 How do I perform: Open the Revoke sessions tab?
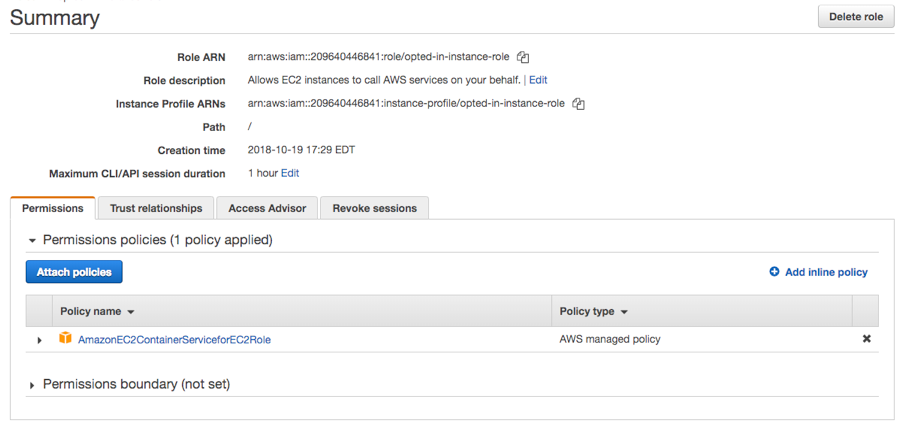(x=374, y=208)
